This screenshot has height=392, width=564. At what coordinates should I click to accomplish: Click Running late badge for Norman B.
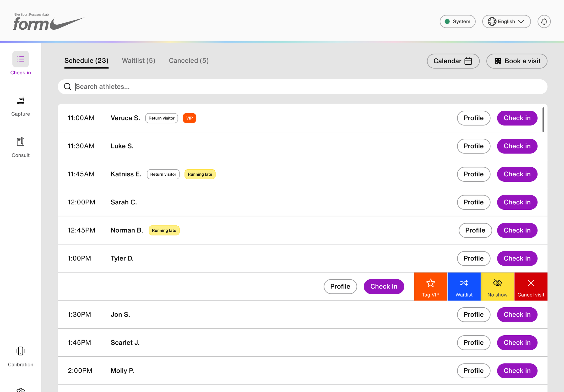[164, 230]
